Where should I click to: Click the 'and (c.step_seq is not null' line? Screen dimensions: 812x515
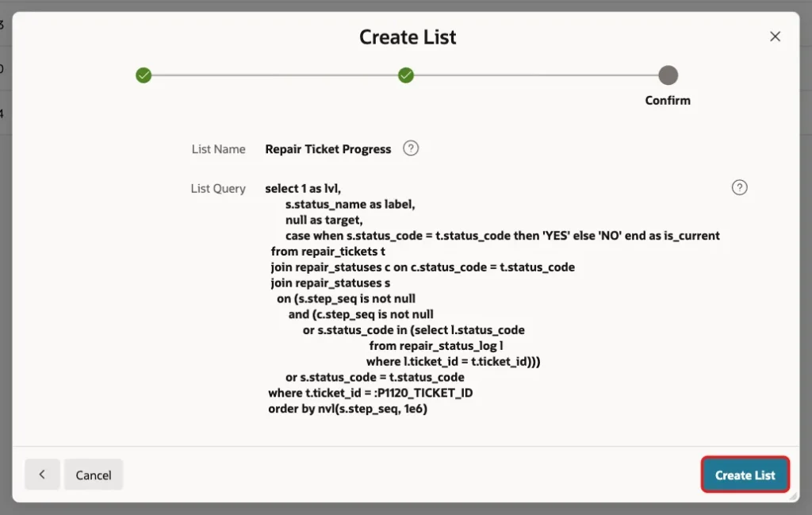[x=361, y=314]
